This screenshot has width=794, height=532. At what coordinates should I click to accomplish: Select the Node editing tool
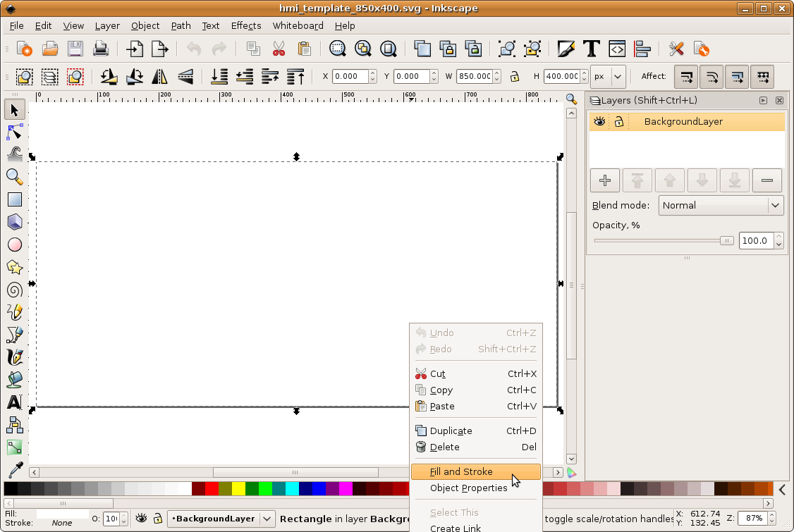click(15, 132)
